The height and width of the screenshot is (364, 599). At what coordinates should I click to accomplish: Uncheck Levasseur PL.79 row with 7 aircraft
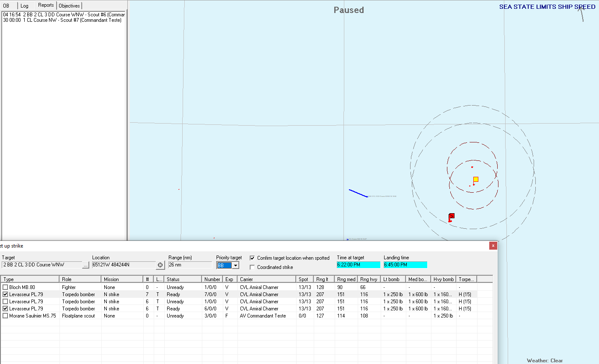click(5, 294)
